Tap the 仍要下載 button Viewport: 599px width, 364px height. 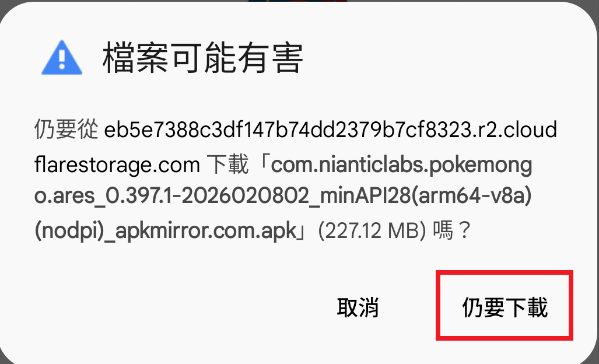click(505, 307)
